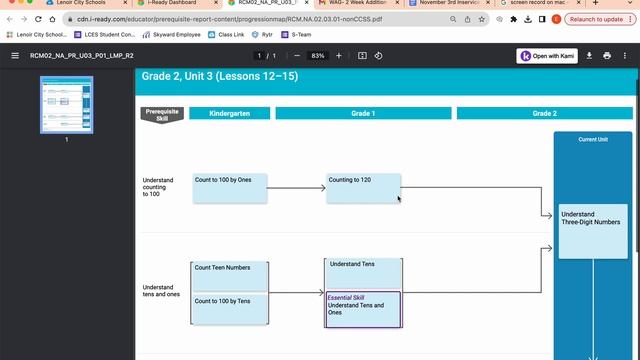Open Lenoir City School bookmark
This screenshot has height=360, width=640.
[37, 35]
